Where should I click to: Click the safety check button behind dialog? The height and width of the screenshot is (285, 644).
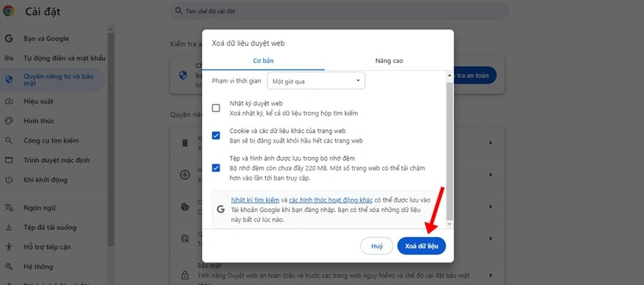475,75
